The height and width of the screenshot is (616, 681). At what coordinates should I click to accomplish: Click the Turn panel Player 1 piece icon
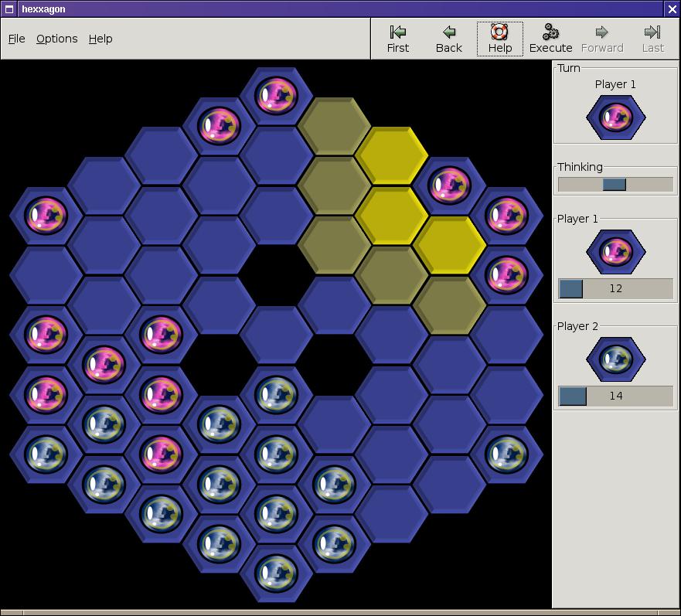click(x=615, y=117)
